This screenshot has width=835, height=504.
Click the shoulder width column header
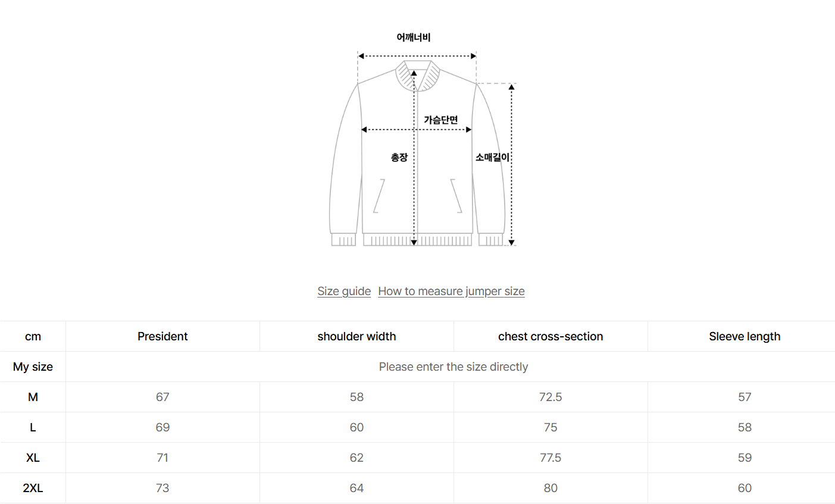356,336
